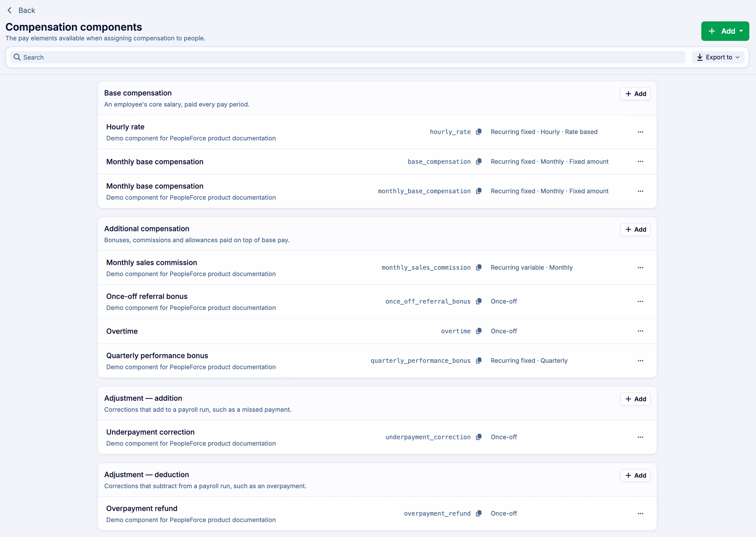Viewport: 756px width, 537px height.
Task: Click the search magnifier icon
Action: point(17,57)
